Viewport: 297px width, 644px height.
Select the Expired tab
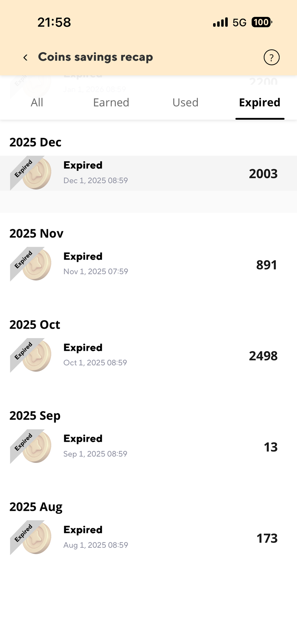point(260,102)
